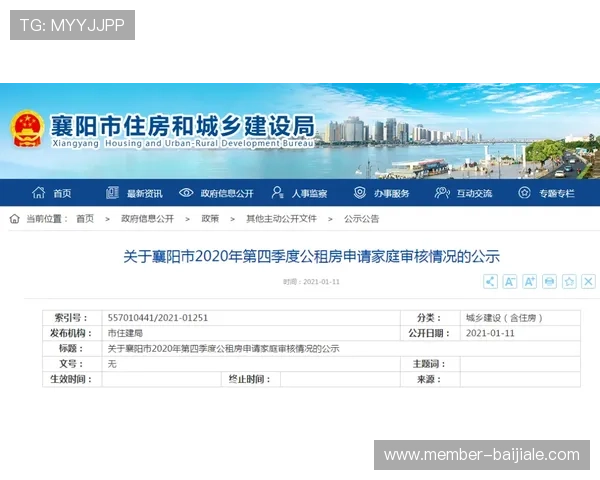Click the 文号 label cell
This screenshot has width=600, height=480.
(72, 364)
